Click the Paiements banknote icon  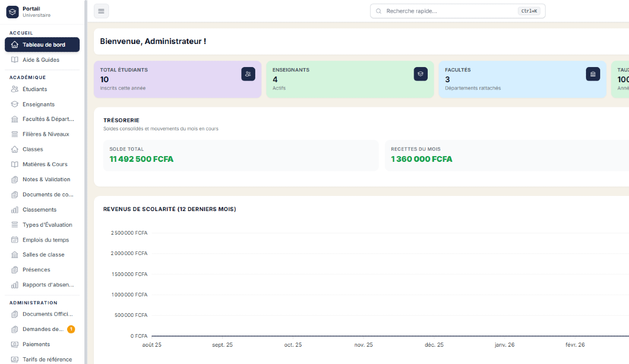coord(15,344)
